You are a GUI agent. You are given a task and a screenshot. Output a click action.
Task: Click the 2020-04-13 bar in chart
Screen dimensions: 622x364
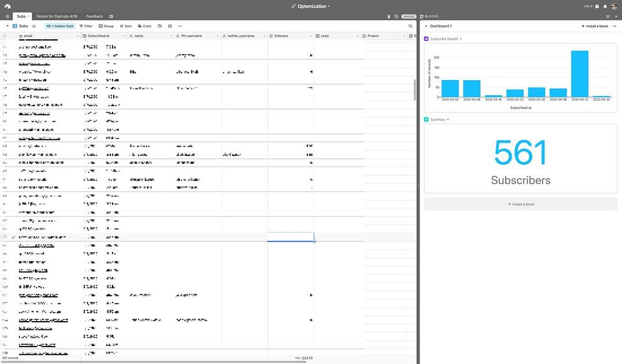(x=580, y=74)
